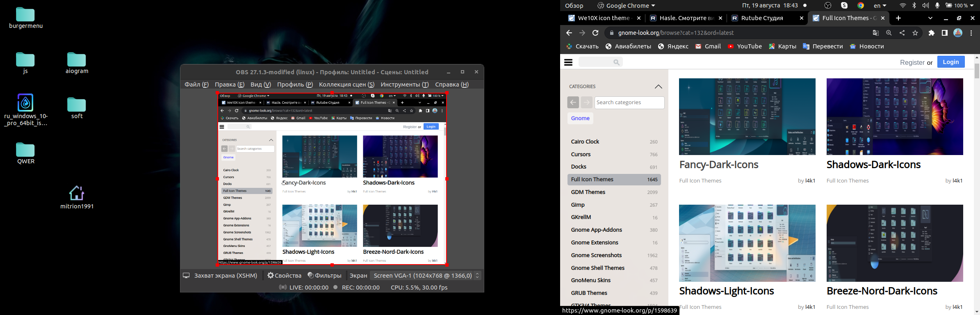The width and height of the screenshot is (980, 315).
Task: Open the en keyboard layout dropdown
Action: click(x=880, y=5)
